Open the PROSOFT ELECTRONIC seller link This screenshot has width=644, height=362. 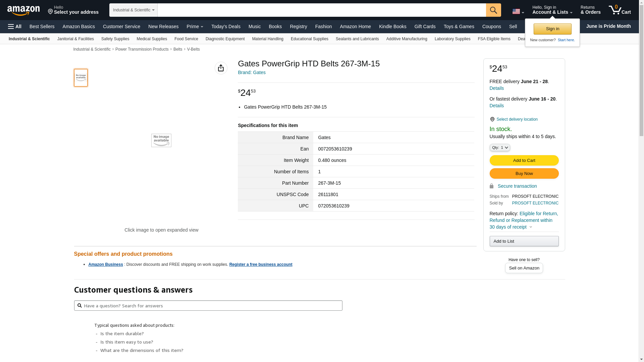[x=535, y=203]
